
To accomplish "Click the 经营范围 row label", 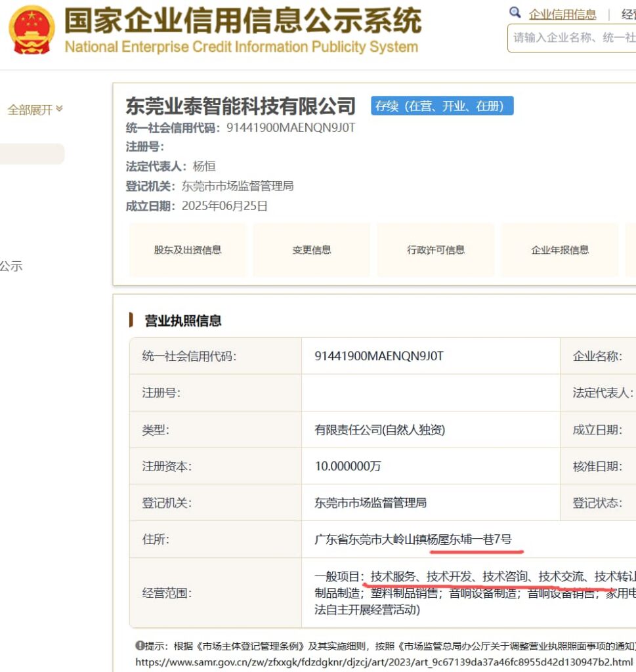I will pos(167,593).
